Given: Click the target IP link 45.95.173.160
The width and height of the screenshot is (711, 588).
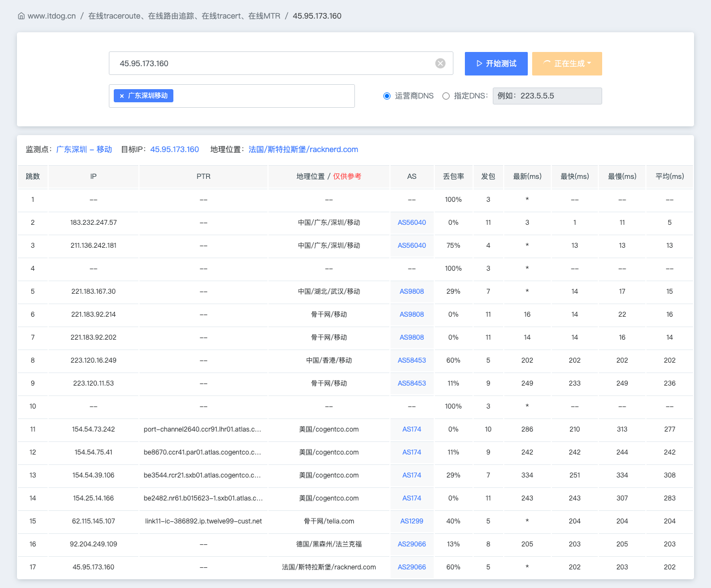Looking at the screenshot, I should coord(174,149).
